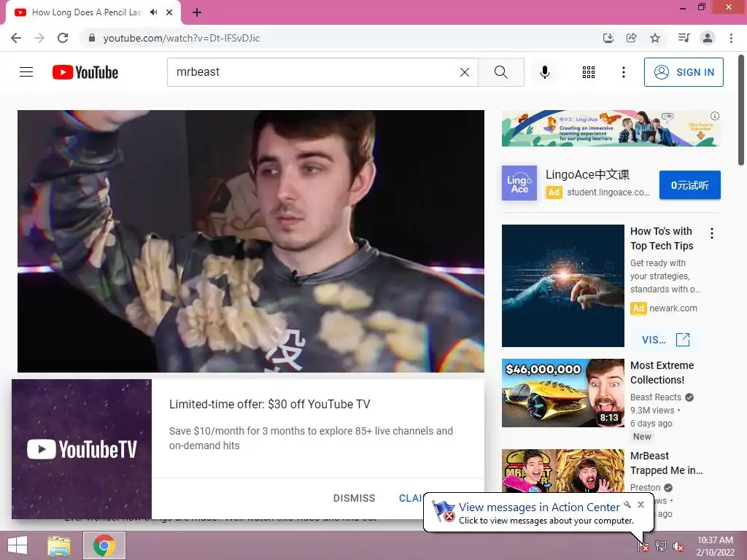Open the student.lingoace.co link
The width and height of the screenshot is (747, 560).
(608, 192)
